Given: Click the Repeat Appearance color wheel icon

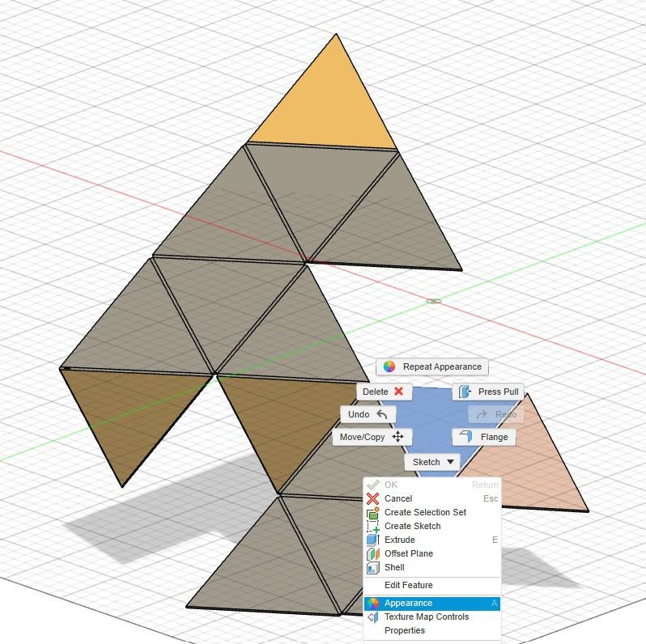Looking at the screenshot, I should (389, 366).
